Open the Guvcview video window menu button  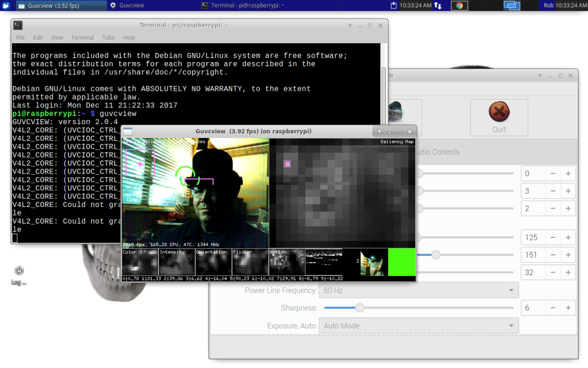(128, 132)
